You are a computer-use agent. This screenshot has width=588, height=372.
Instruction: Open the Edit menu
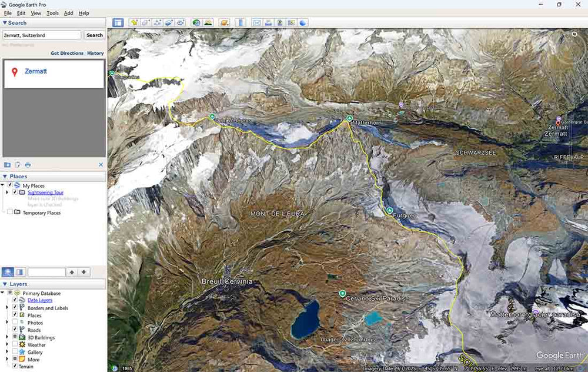tap(21, 13)
